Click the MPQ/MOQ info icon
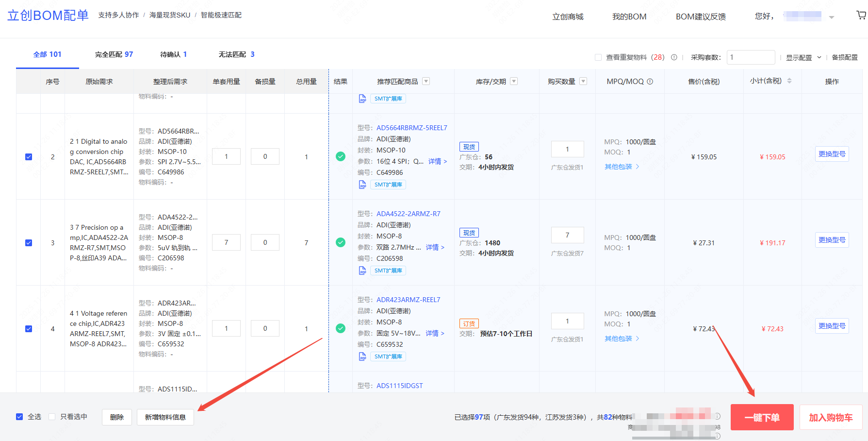Screen dimensions: 868x441 point(650,82)
